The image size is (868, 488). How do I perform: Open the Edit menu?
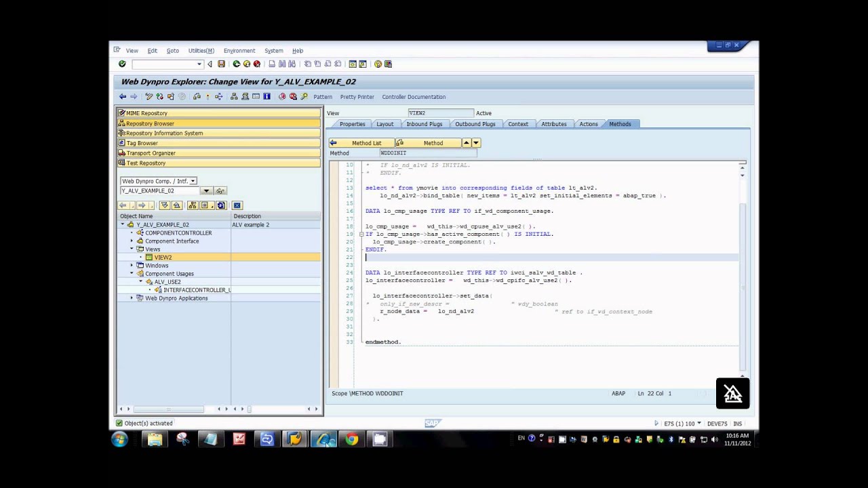152,51
